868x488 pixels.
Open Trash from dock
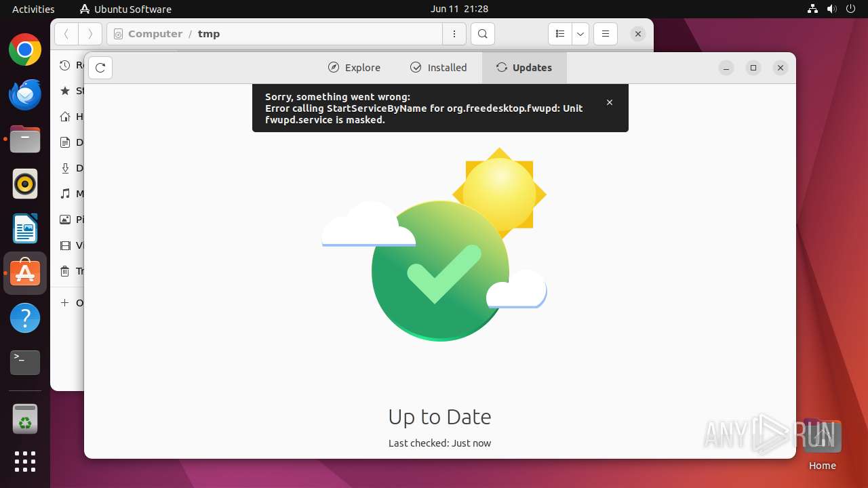(x=25, y=419)
